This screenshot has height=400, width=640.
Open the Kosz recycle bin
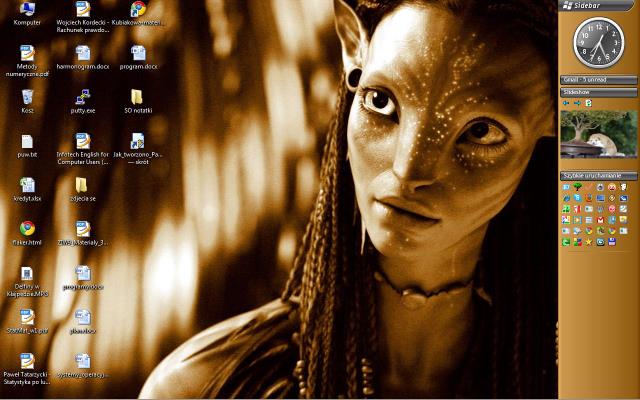[27, 97]
